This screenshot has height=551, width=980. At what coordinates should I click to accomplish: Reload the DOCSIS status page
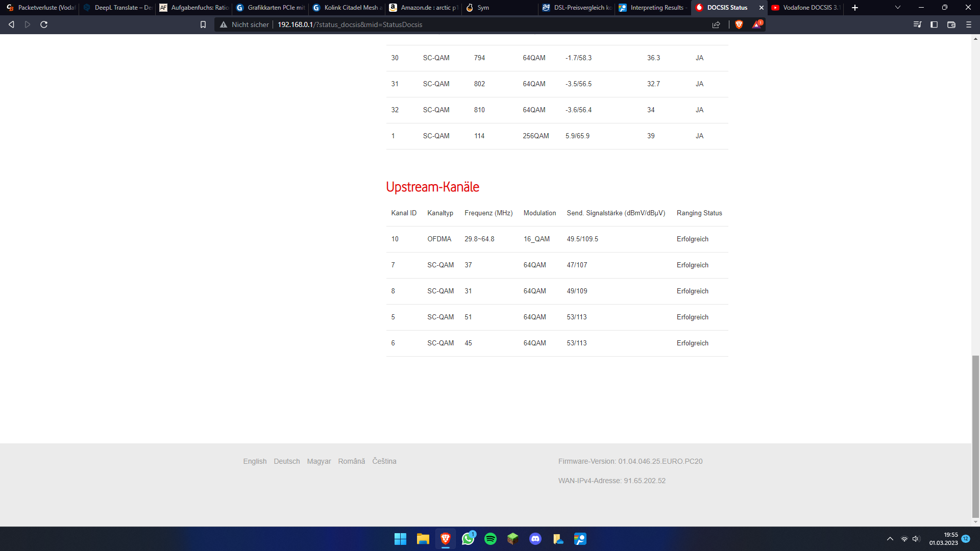point(44,24)
